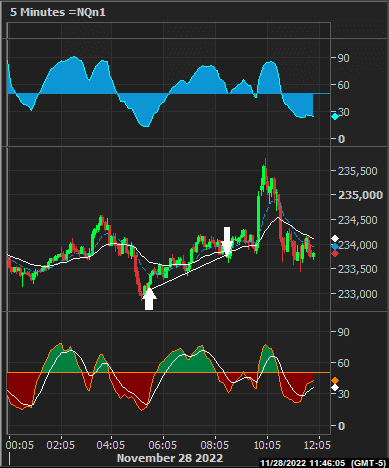Click the 00:05 time axis label
This screenshot has width=389, height=468.
tap(20, 445)
